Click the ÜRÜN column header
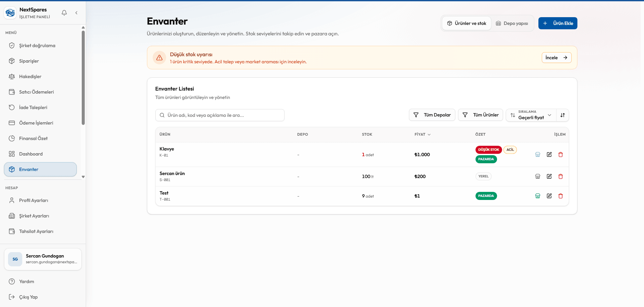 [x=165, y=134]
